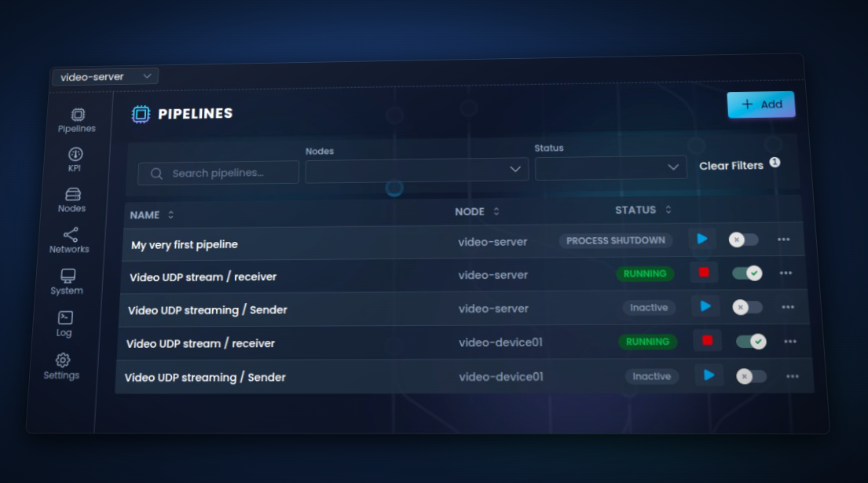Click the Add button to create a pipeline
Viewport: 868px width, 483px height.
(x=761, y=104)
